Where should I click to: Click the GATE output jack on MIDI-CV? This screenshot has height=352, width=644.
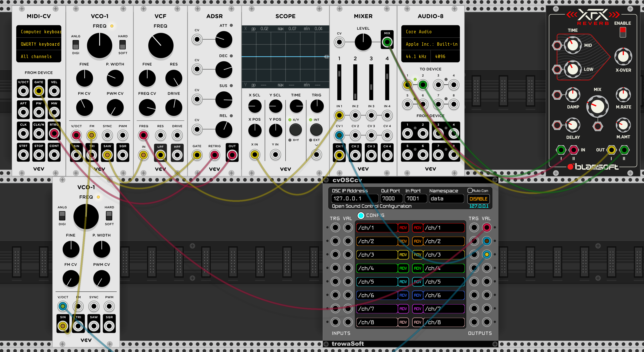coord(39,91)
